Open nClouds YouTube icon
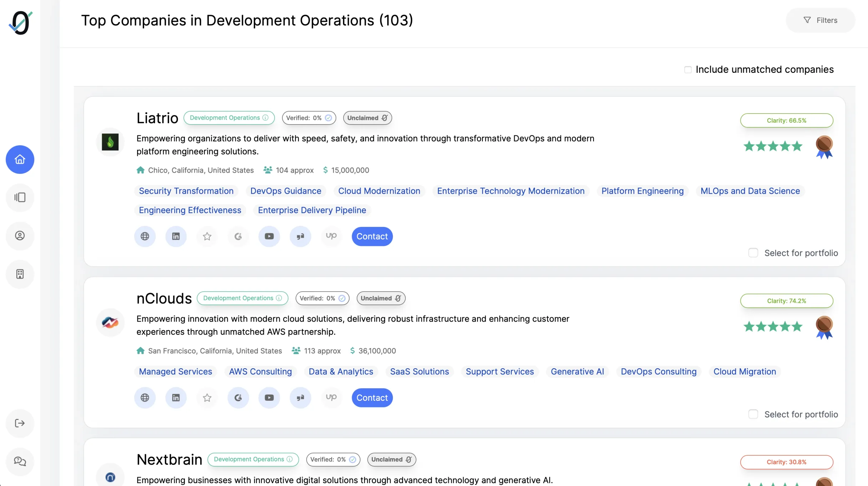The image size is (868, 486). click(x=269, y=398)
